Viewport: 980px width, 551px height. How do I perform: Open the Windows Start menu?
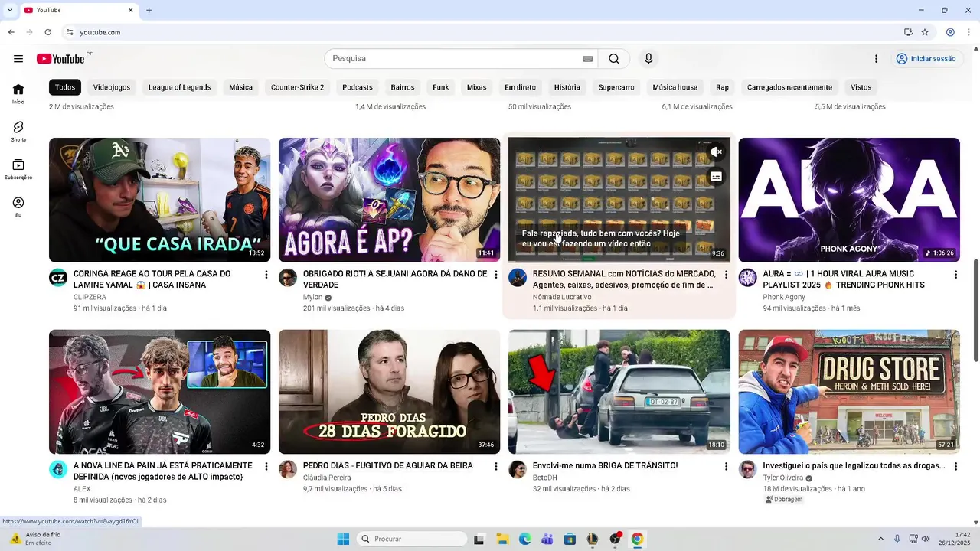tap(343, 539)
